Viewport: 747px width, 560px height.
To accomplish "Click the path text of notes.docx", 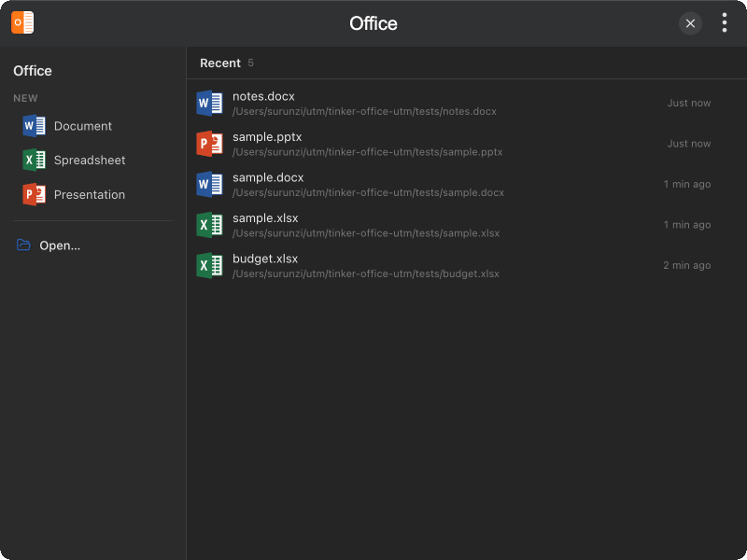I will click(x=364, y=111).
